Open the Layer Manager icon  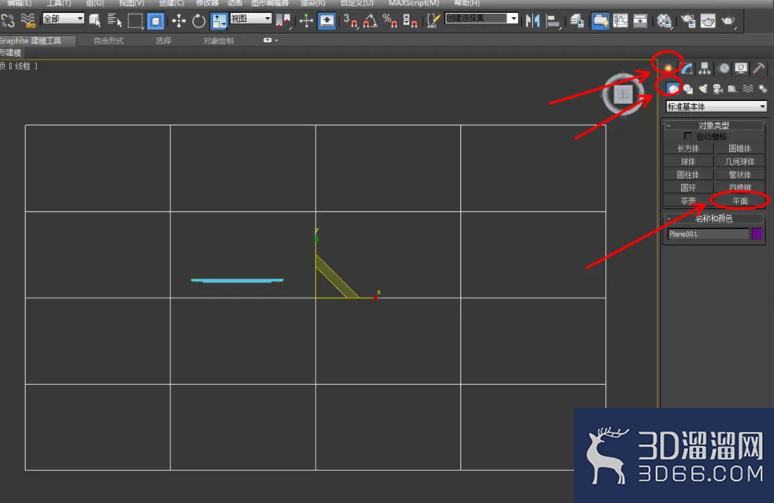click(x=576, y=21)
